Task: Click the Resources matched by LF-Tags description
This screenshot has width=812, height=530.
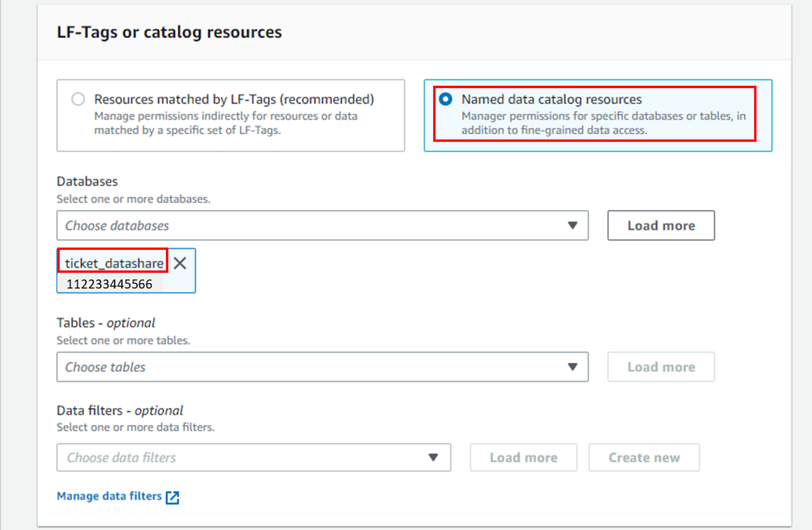Action: [226, 123]
